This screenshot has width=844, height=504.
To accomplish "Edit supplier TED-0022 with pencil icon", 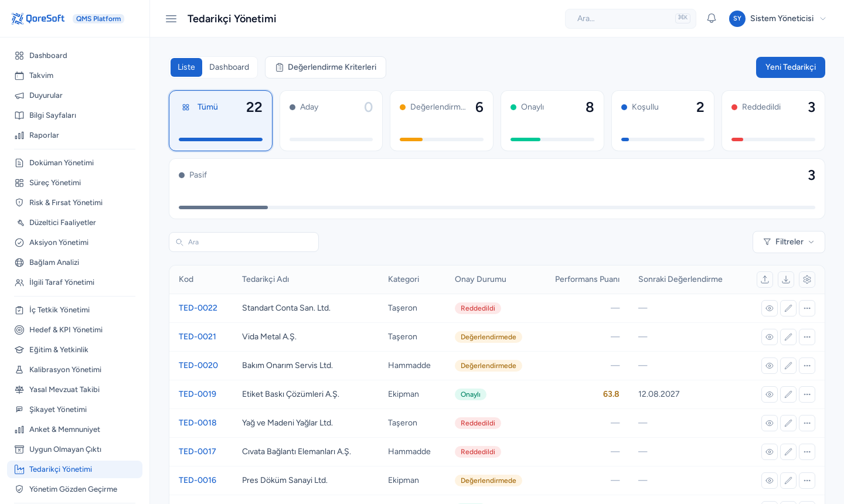I will 788,308.
